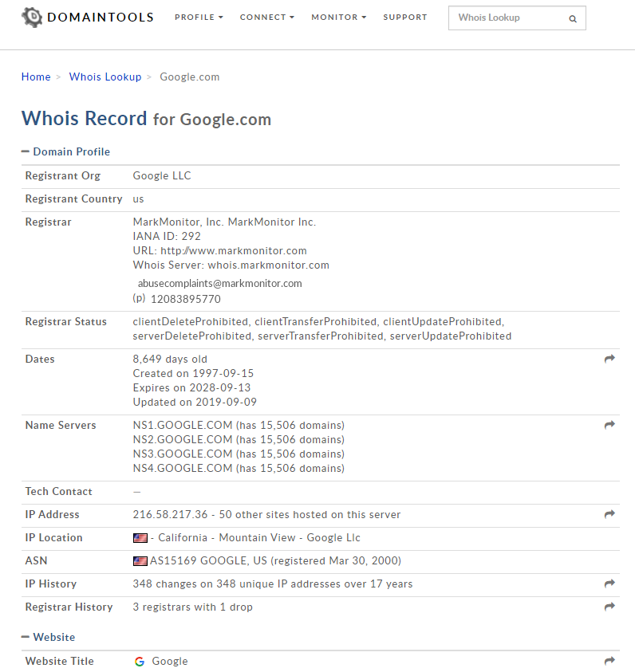Click the Google website title text

[170, 662]
